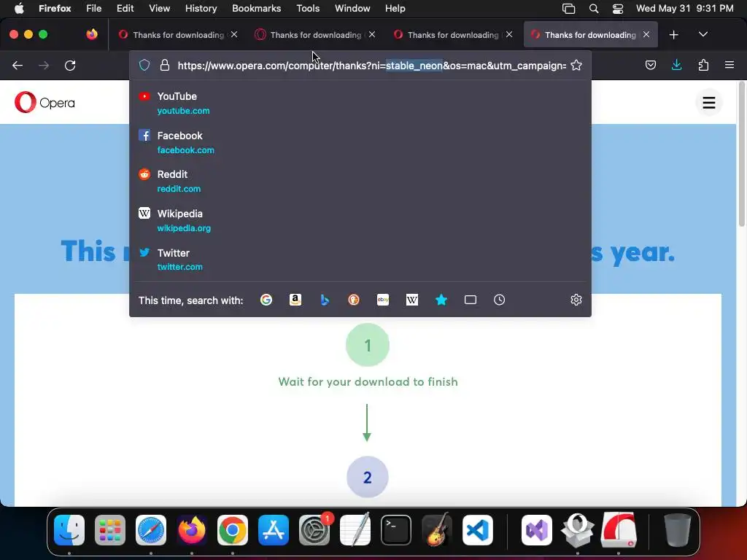Close the second Thanks for downloading tab

pos(372,34)
